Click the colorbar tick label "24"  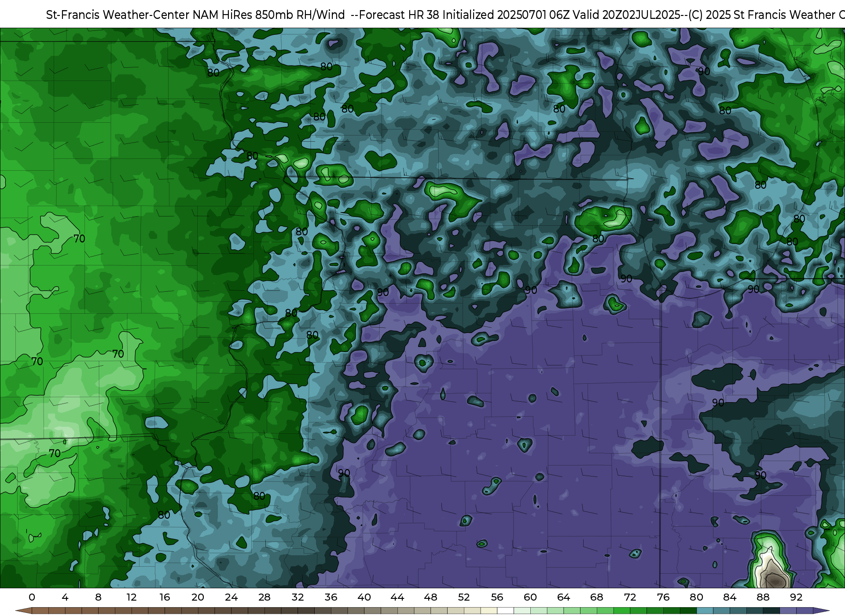click(x=231, y=598)
